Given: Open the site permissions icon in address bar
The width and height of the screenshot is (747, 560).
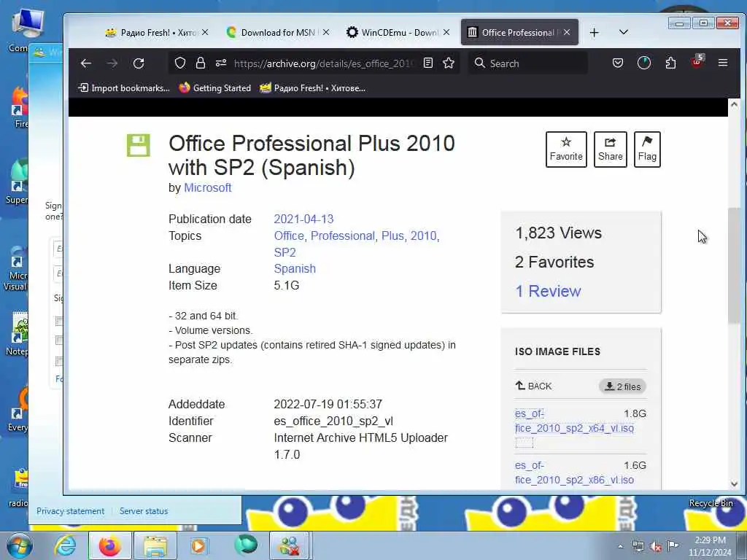Looking at the screenshot, I should 220,63.
